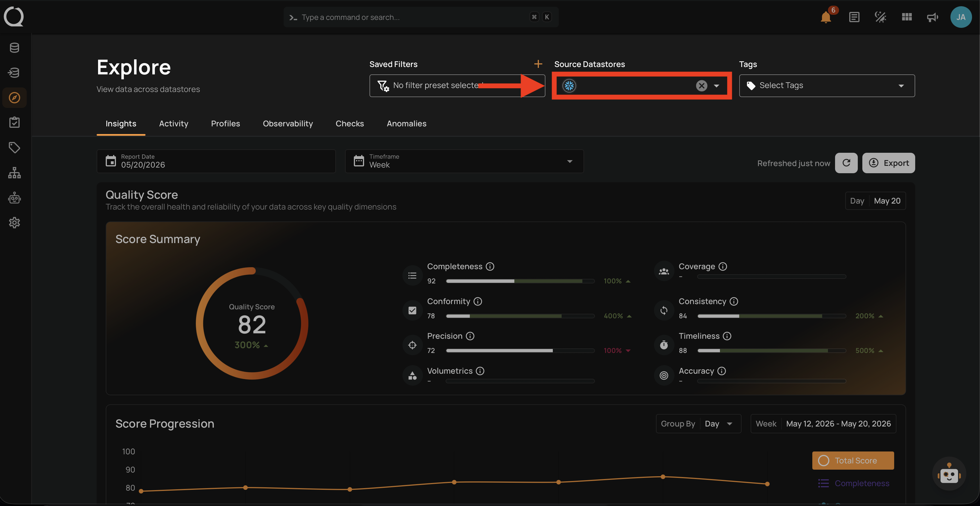
Task: Click the Export button
Action: point(888,163)
